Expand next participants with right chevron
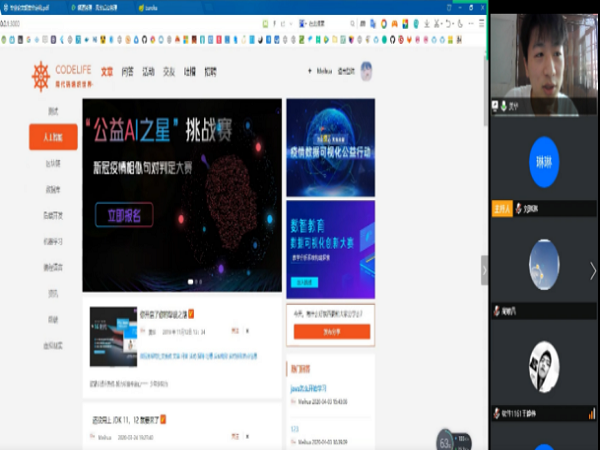This screenshot has width=600, height=450. tap(592, 270)
